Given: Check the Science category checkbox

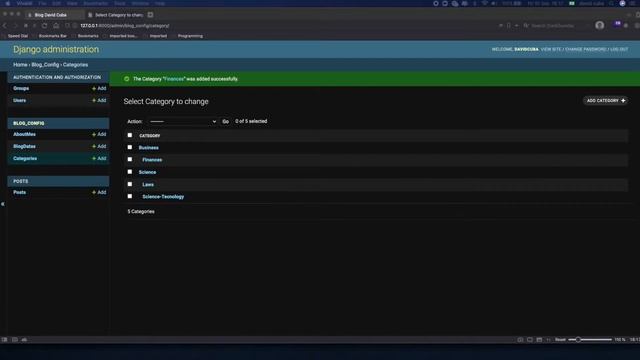Looking at the screenshot, I should coord(130,172).
